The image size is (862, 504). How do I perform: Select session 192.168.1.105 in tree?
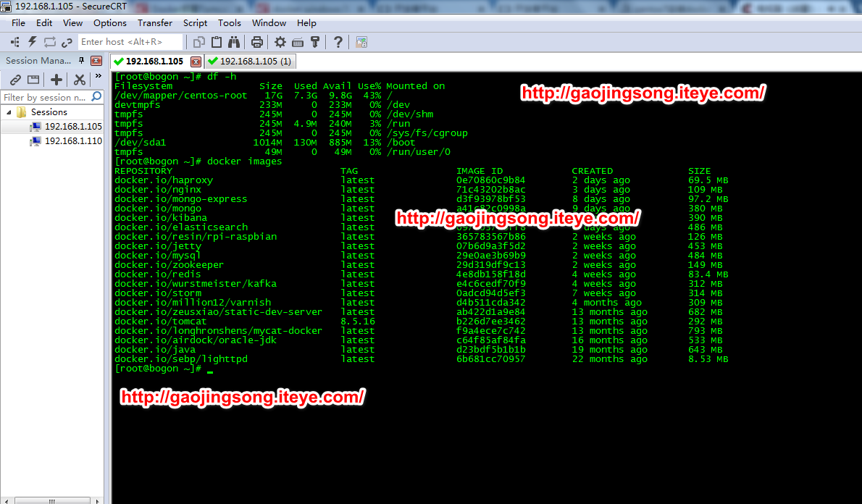73,127
